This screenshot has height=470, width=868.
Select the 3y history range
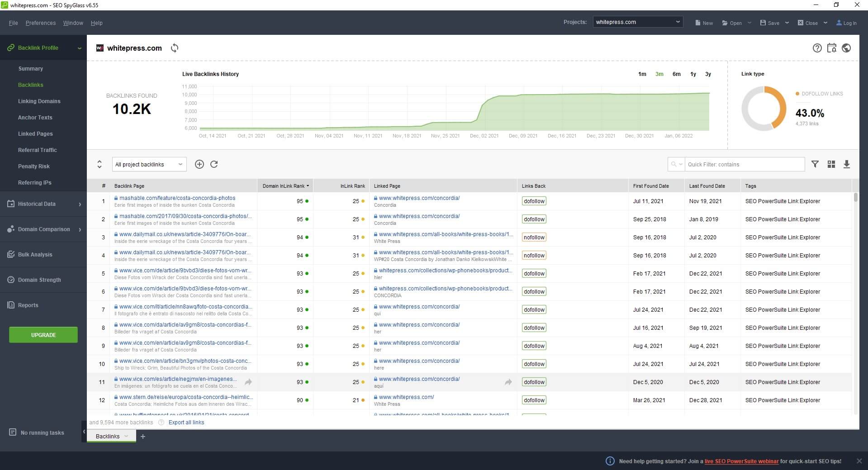pos(708,74)
